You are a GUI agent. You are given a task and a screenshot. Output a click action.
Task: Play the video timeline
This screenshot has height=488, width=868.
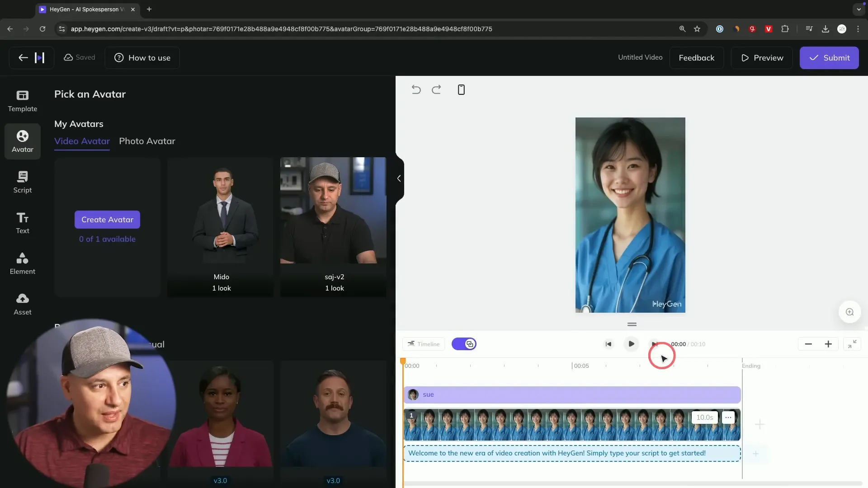click(x=631, y=344)
